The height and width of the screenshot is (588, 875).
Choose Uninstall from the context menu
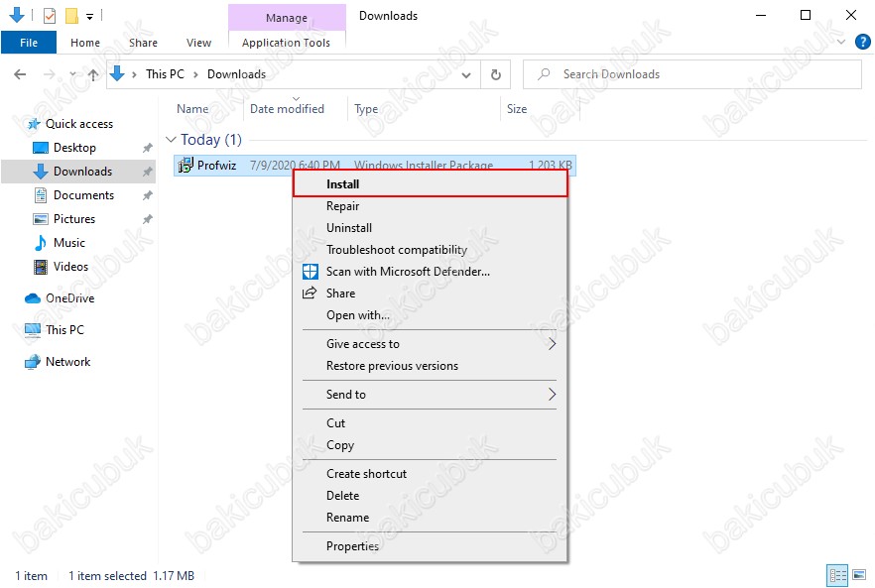point(430,228)
